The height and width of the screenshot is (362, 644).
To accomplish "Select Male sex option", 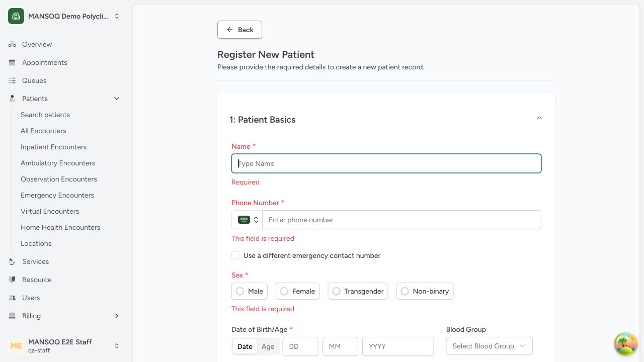I will click(250, 291).
